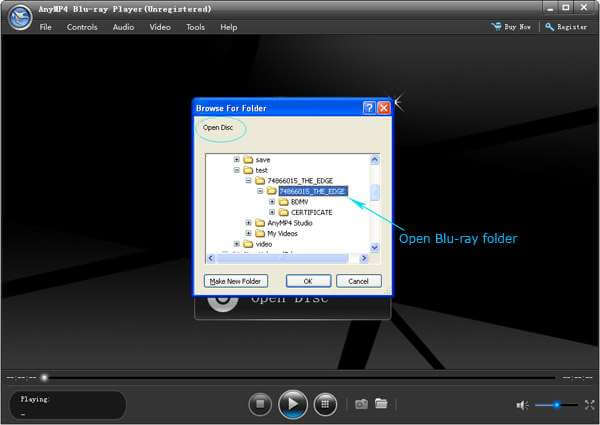Select the CERTIFICATE folder
The height and width of the screenshot is (425, 600).
pyautogui.click(x=311, y=212)
